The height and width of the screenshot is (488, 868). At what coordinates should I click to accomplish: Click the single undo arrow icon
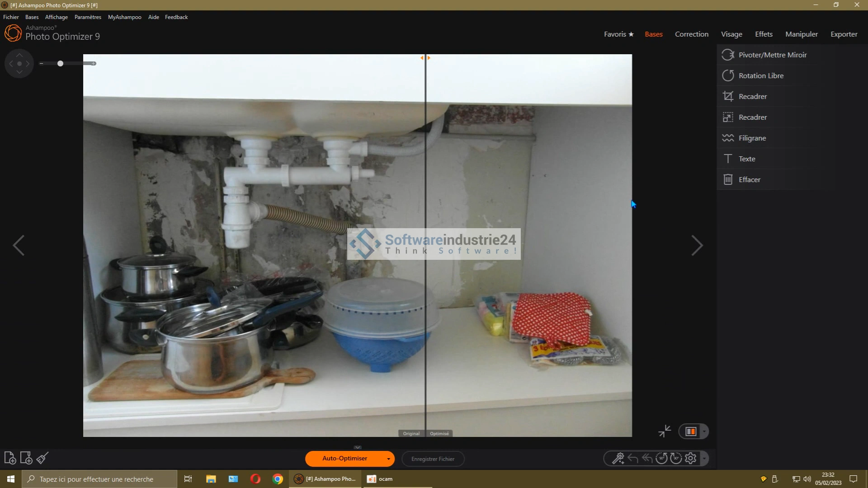[x=632, y=459]
